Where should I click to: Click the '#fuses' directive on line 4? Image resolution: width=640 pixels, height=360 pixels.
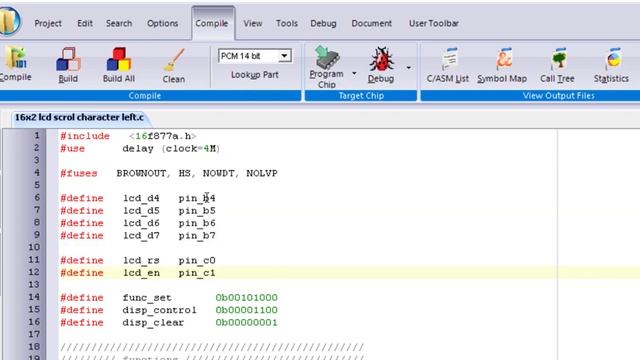[x=79, y=173]
